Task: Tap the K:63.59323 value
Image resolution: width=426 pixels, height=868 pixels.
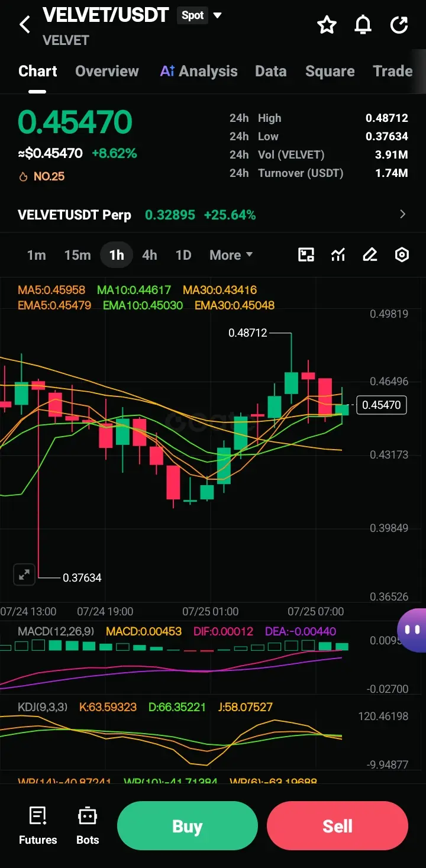Action: [x=108, y=706]
